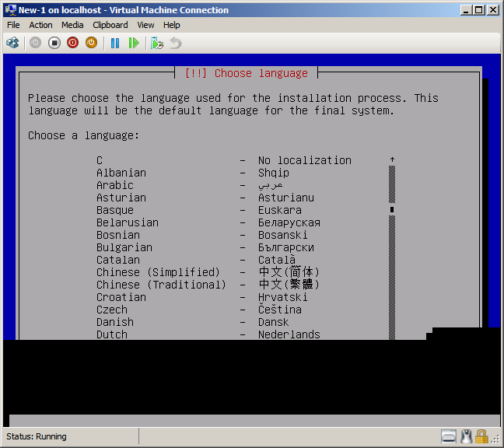
Task: Send Ctrl+Alt+Delete using the toolbar icon
Action: (x=12, y=43)
